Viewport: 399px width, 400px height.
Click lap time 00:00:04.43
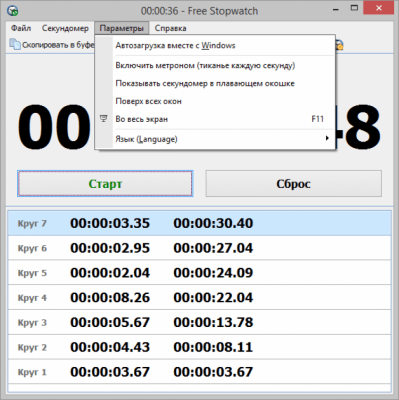(x=110, y=347)
